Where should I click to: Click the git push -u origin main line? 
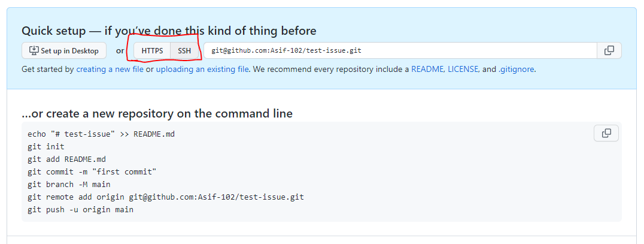click(80, 209)
